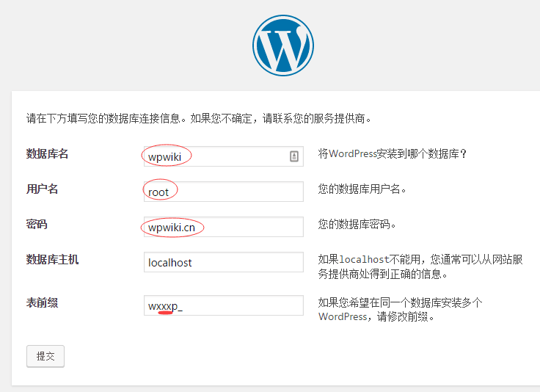Click the hint 您的数据库密码。
540x392 pixels.
click(357, 224)
